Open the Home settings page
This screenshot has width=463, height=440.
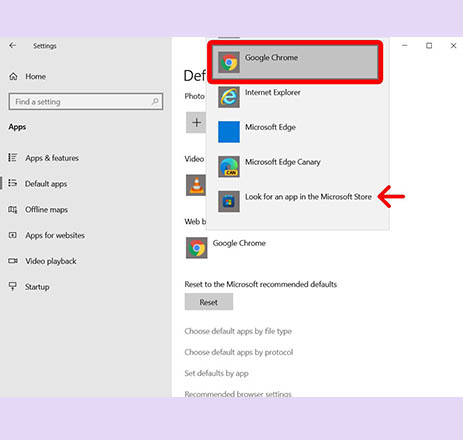pos(36,76)
